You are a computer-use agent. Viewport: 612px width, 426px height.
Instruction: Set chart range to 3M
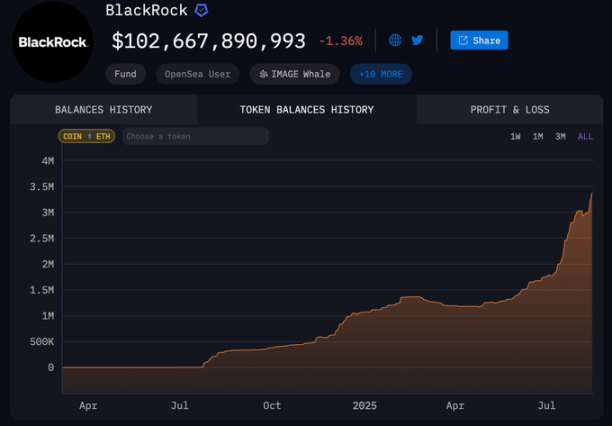[561, 136]
